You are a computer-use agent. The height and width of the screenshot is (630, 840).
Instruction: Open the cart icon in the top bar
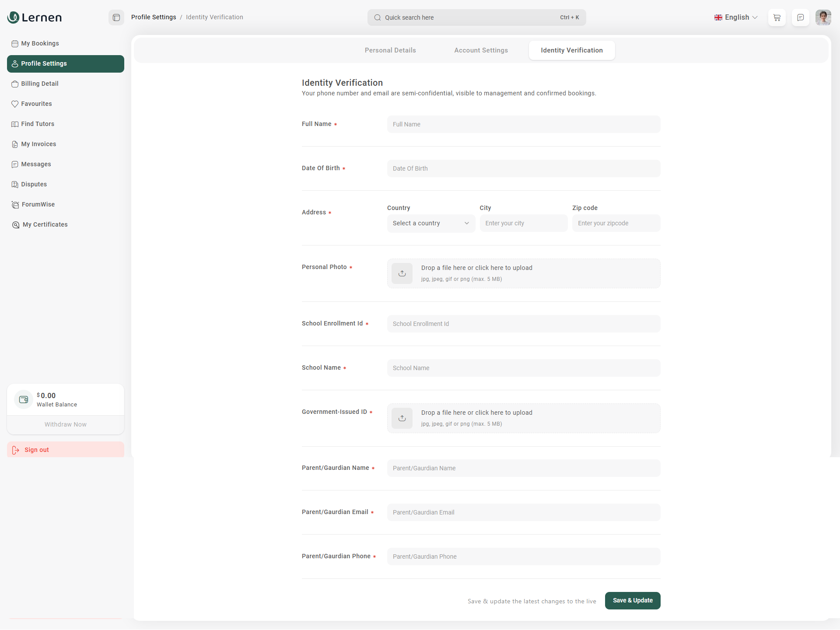pos(777,17)
